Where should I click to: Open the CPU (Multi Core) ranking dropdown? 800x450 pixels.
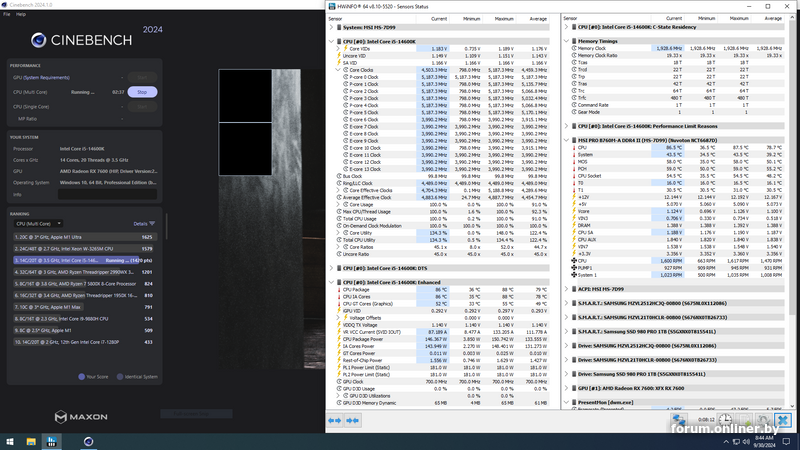click(36, 224)
